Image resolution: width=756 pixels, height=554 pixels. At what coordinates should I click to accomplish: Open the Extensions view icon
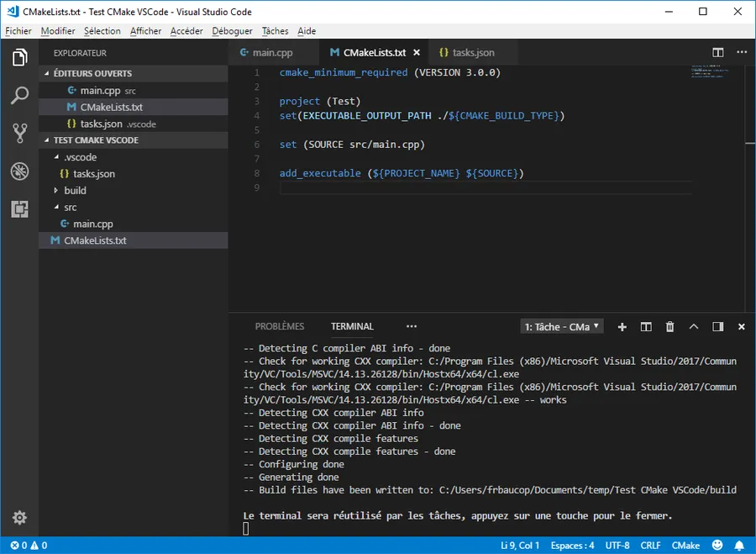(19, 209)
